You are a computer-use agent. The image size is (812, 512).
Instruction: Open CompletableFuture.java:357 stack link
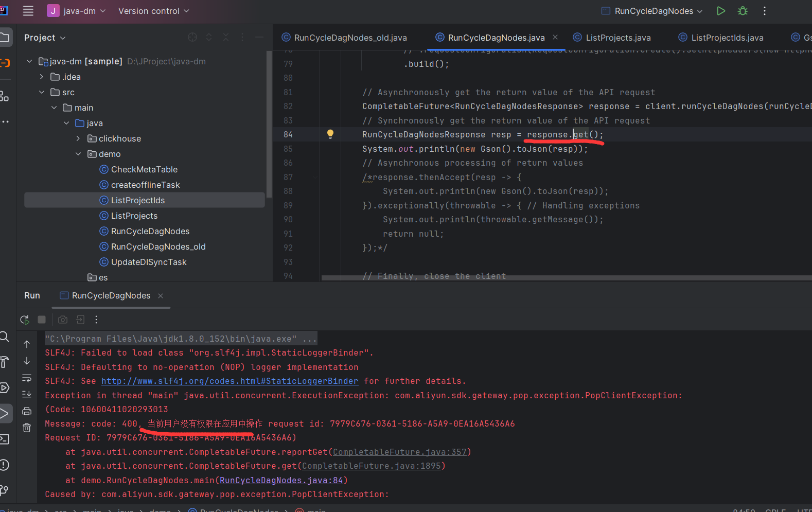pyautogui.click(x=399, y=452)
